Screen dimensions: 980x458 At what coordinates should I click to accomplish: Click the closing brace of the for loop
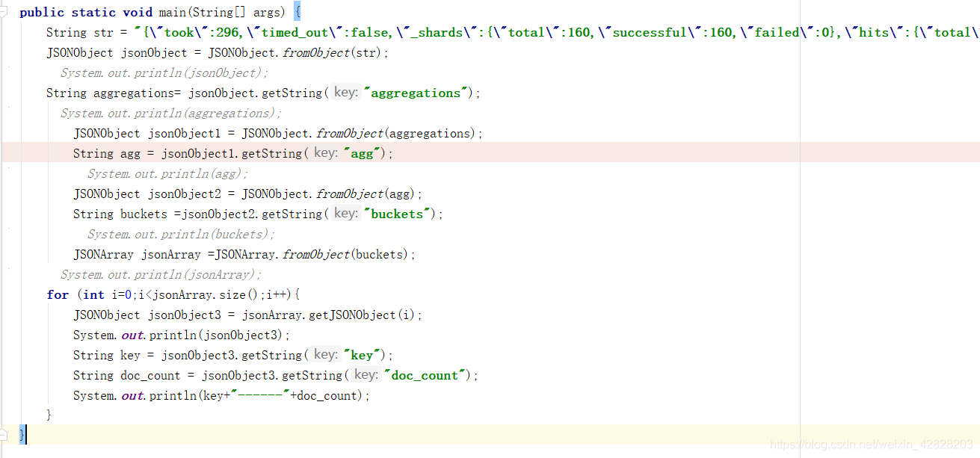49,415
